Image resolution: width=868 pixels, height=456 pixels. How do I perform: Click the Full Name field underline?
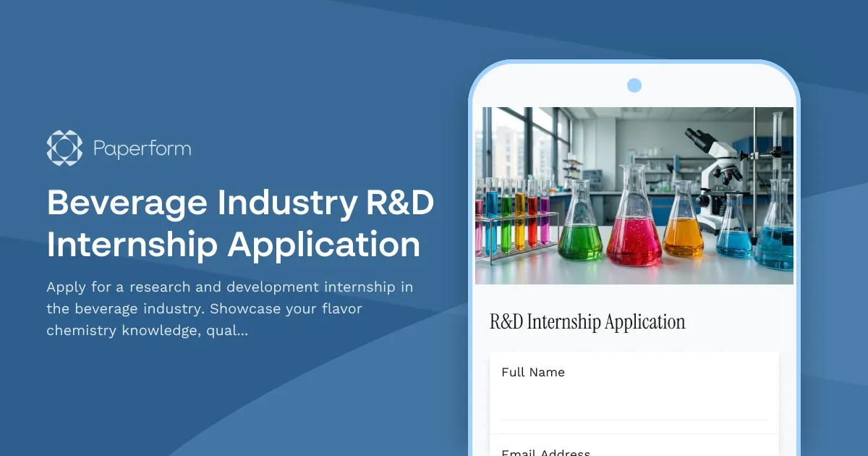tap(634, 418)
